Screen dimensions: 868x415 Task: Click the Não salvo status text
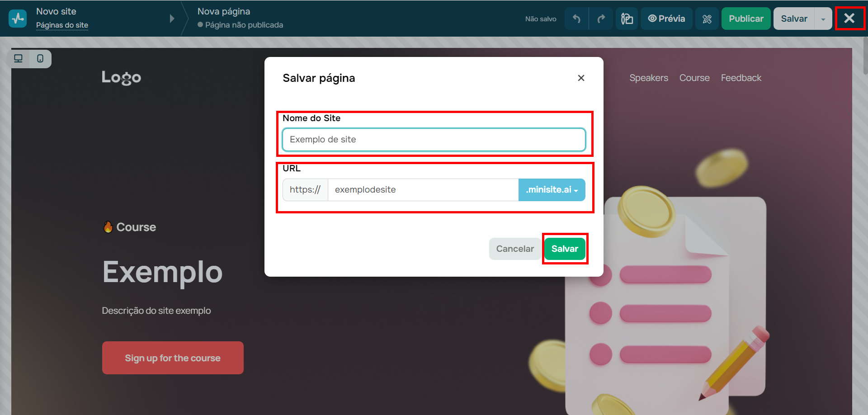tap(541, 19)
